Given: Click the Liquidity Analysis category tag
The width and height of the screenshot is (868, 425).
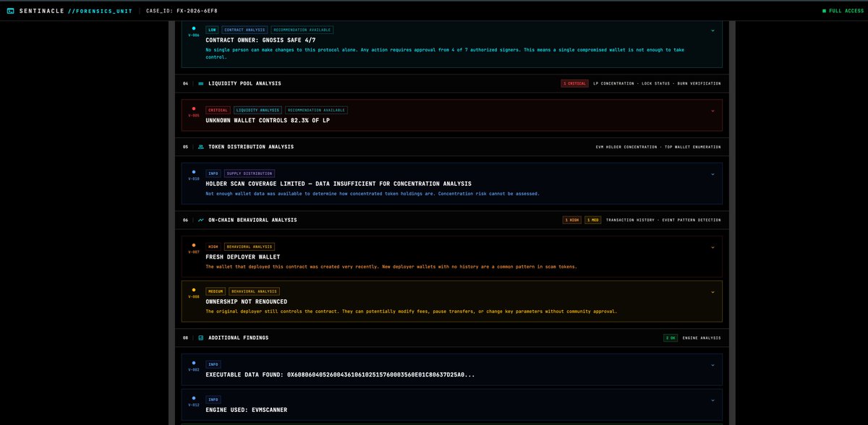Looking at the screenshot, I should point(258,111).
